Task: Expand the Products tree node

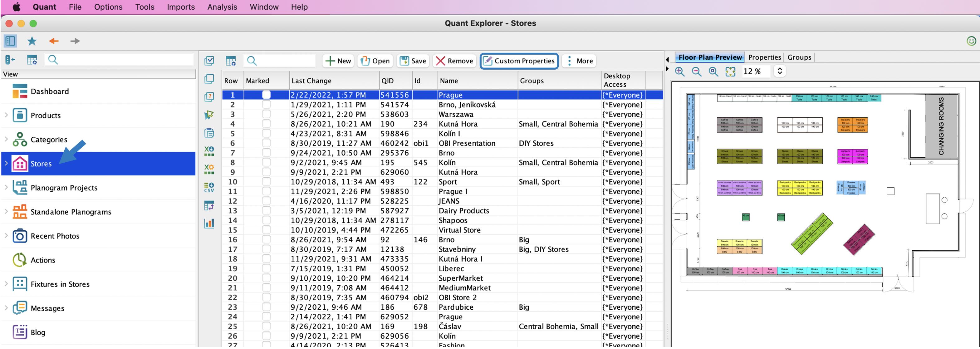Action: coord(6,115)
